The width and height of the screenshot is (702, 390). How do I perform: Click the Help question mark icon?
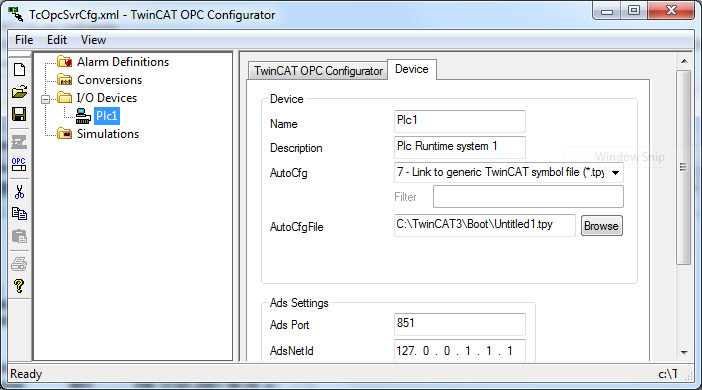click(19, 286)
